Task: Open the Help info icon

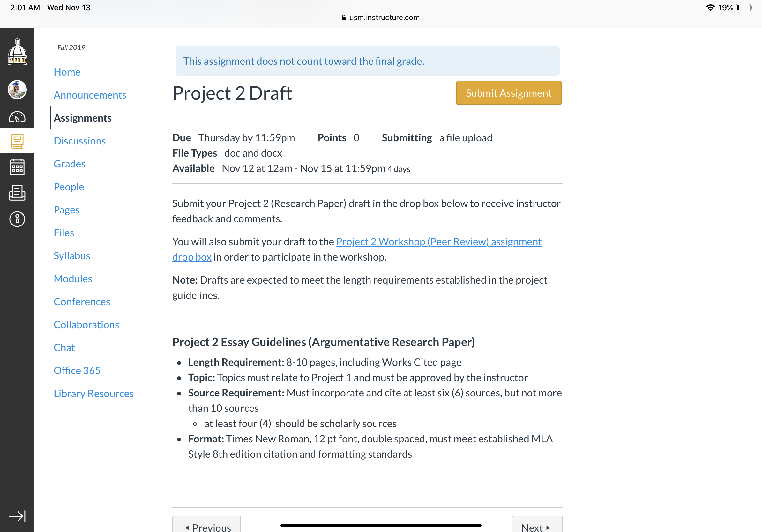Action: (x=17, y=219)
